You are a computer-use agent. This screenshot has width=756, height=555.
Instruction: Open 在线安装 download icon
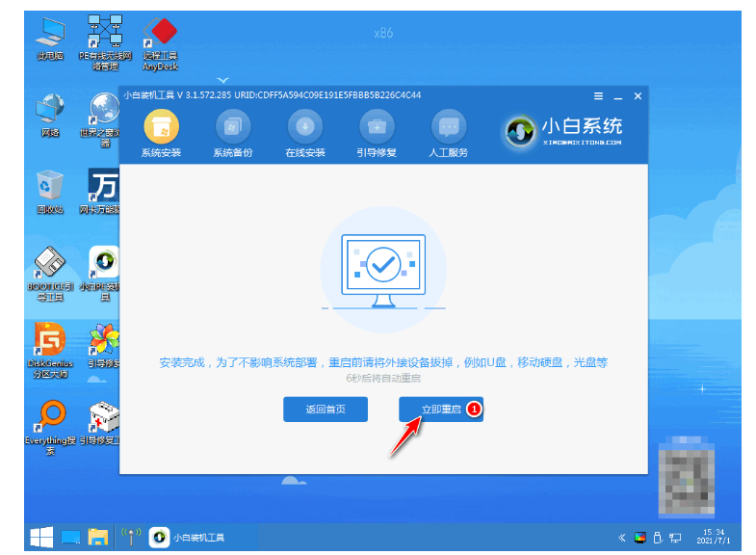(305, 127)
